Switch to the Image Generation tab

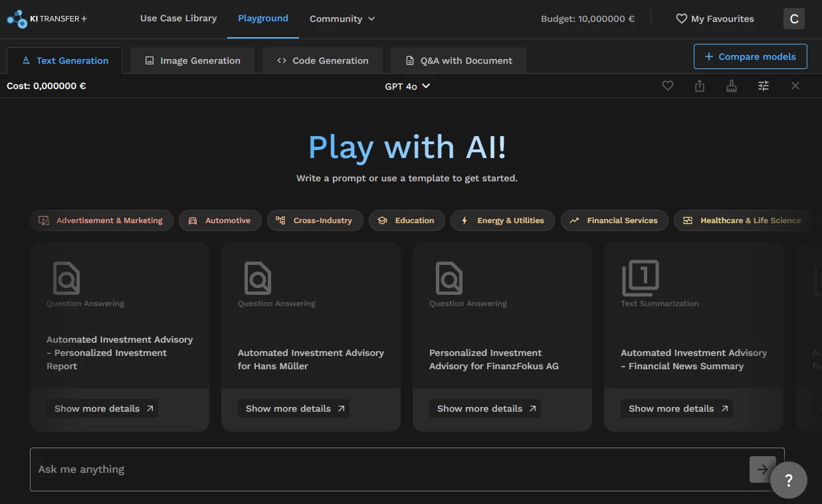click(192, 60)
